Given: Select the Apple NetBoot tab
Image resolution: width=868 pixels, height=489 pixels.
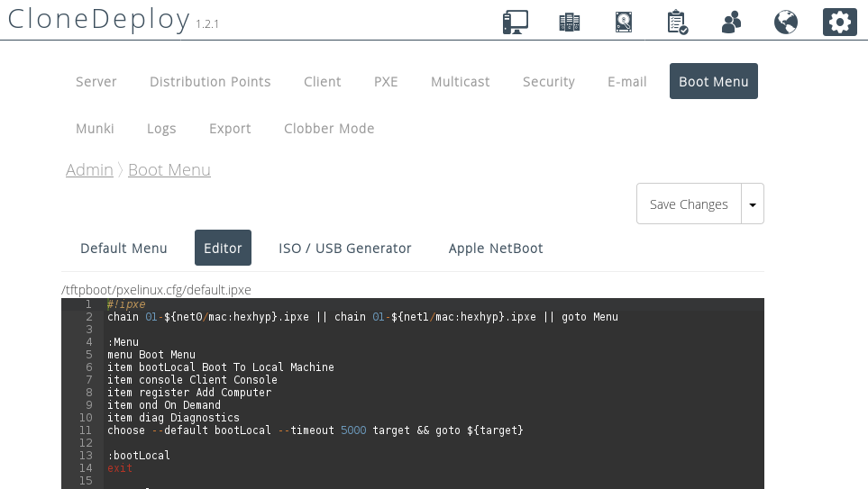Looking at the screenshot, I should 496,249.
